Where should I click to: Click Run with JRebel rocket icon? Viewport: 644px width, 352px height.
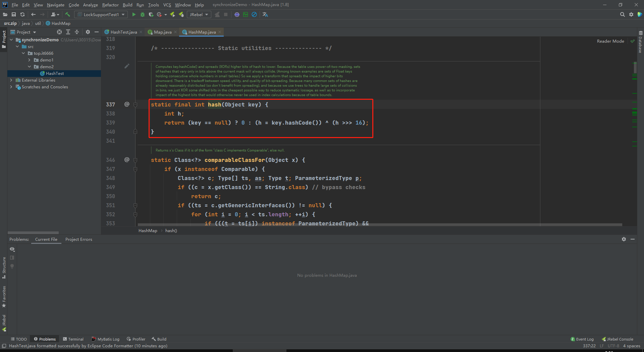coord(172,14)
